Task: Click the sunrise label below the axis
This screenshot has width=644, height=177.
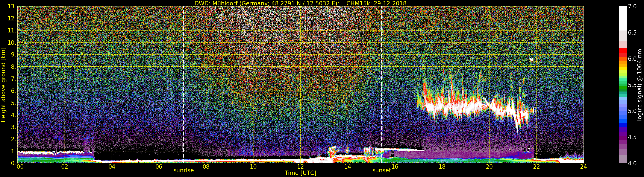Action: 184,171
